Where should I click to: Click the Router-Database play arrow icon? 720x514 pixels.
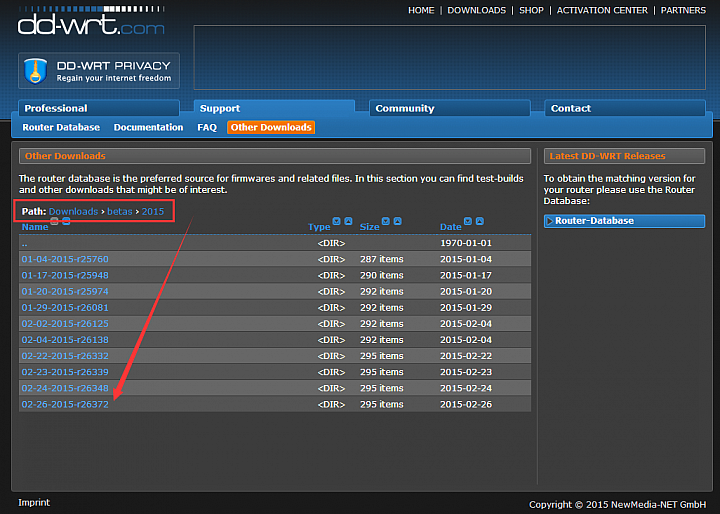550,221
